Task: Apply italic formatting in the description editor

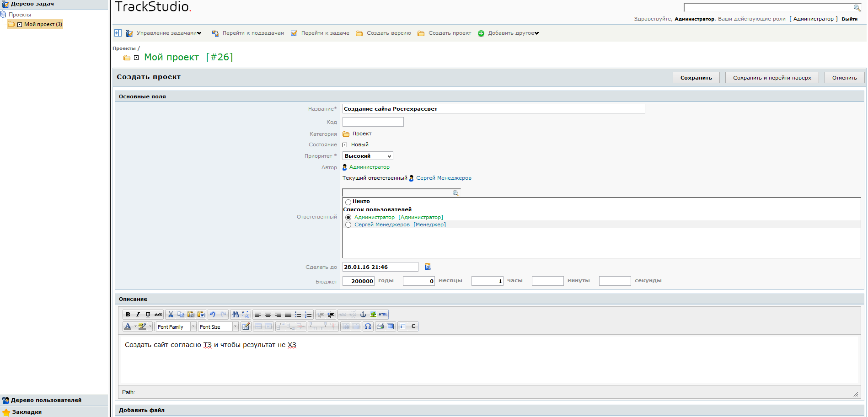Action: pyautogui.click(x=138, y=315)
